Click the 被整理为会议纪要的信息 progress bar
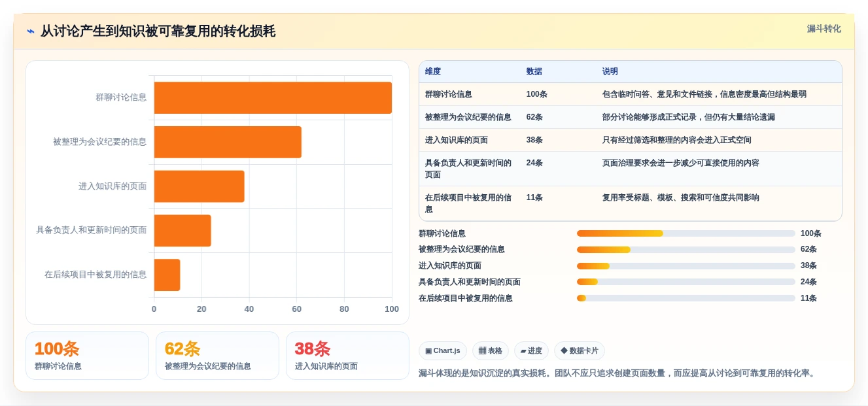 [686, 250]
